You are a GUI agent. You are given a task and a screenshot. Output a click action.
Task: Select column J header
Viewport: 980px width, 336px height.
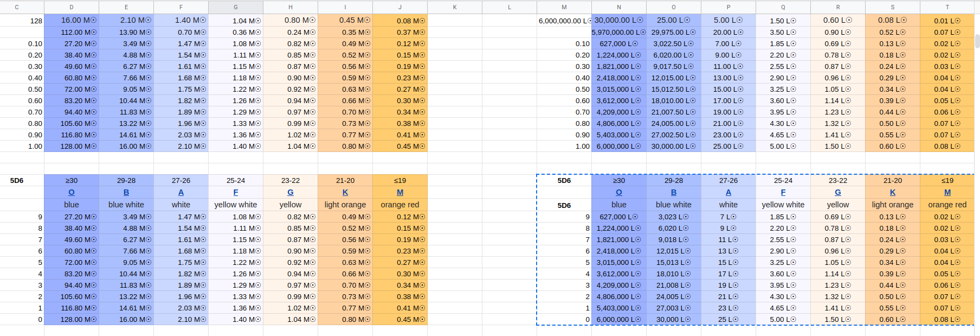(400, 7)
